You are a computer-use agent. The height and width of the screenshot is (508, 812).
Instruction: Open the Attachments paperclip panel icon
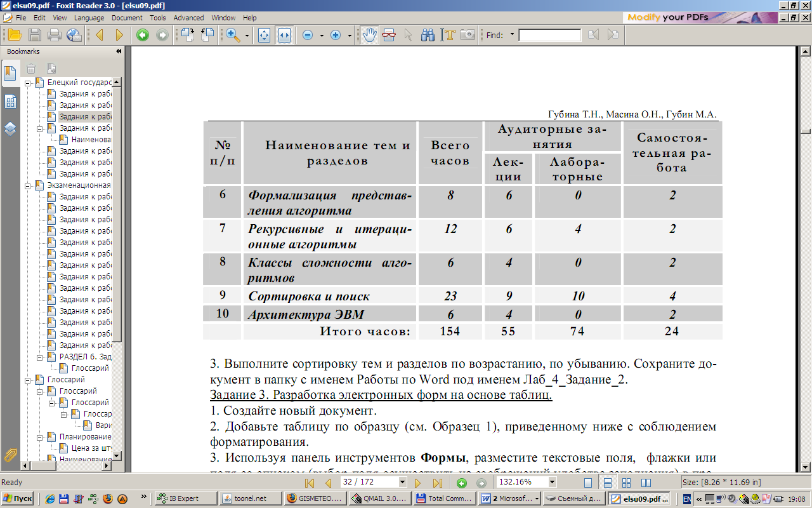(x=10, y=454)
